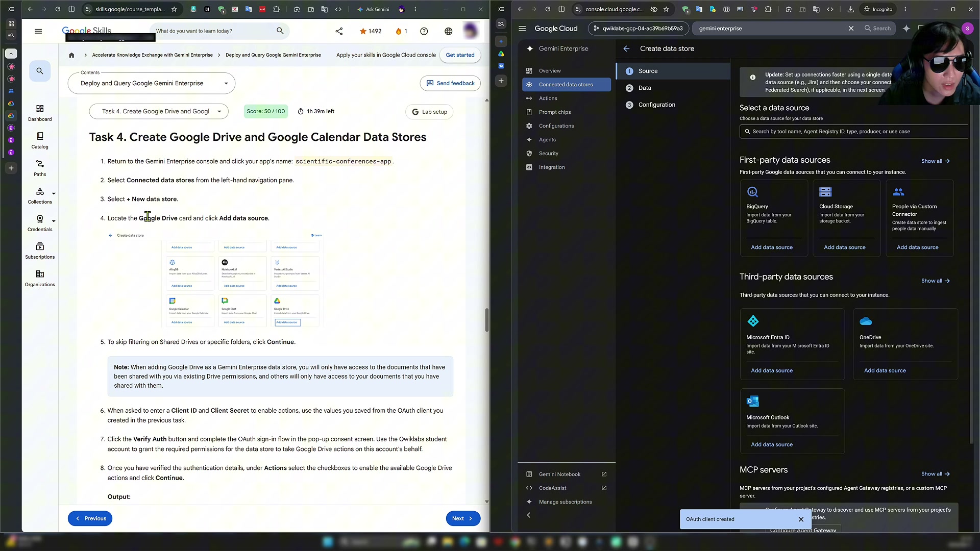Add data source for OneDrive
The image size is (980, 551).
(x=885, y=371)
